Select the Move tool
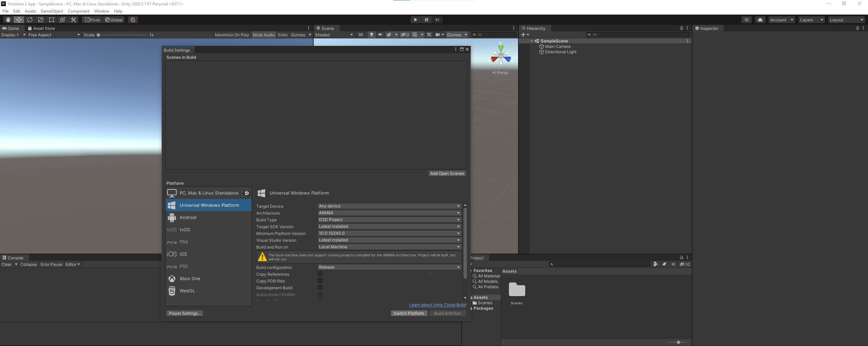 coord(19,20)
